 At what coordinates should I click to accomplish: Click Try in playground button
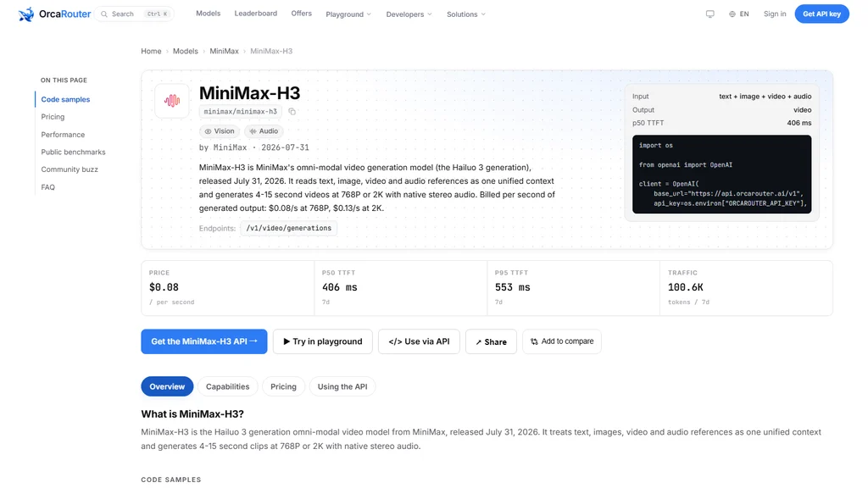click(x=323, y=341)
